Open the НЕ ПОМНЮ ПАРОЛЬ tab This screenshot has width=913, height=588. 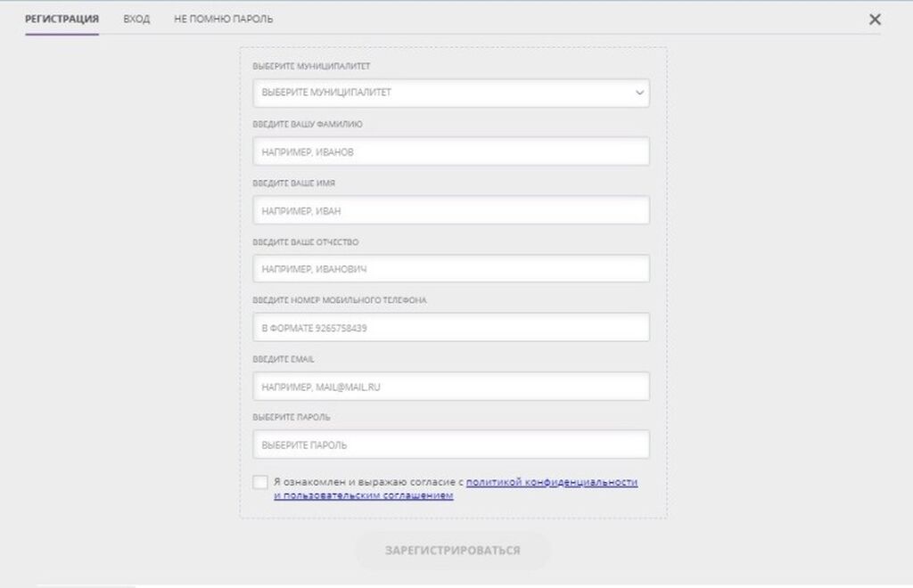(x=224, y=19)
